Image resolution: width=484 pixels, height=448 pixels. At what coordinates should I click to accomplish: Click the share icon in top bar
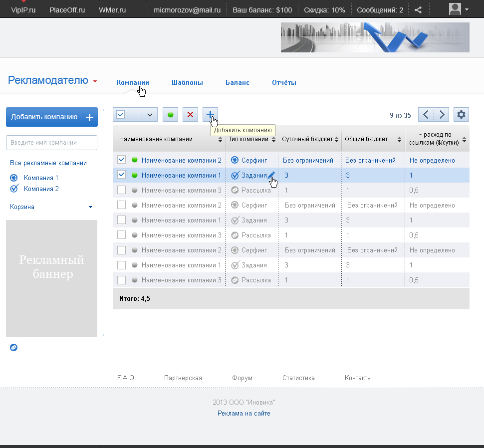pos(418,10)
